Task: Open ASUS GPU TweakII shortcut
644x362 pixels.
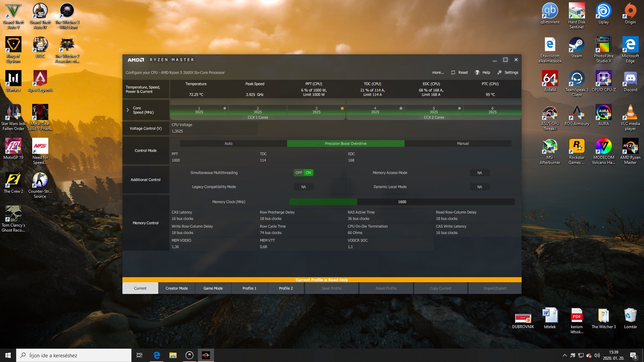Action: pyautogui.click(x=550, y=118)
